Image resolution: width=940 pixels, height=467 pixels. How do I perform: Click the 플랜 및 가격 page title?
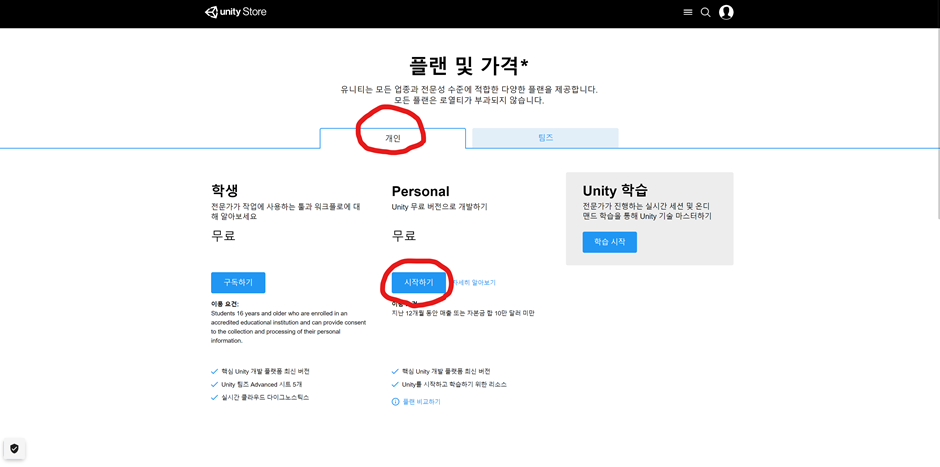[x=469, y=65]
